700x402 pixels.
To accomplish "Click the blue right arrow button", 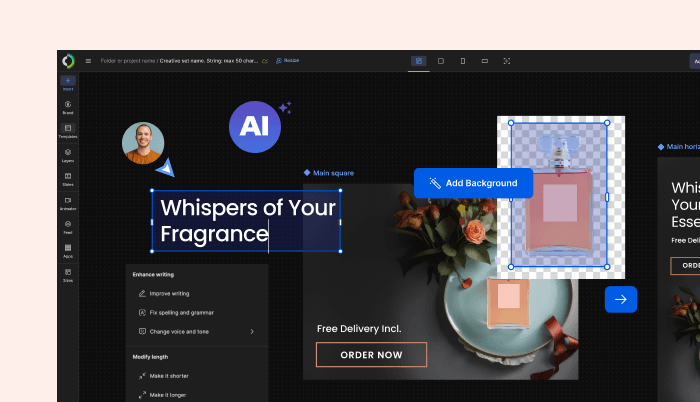I will pos(620,299).
